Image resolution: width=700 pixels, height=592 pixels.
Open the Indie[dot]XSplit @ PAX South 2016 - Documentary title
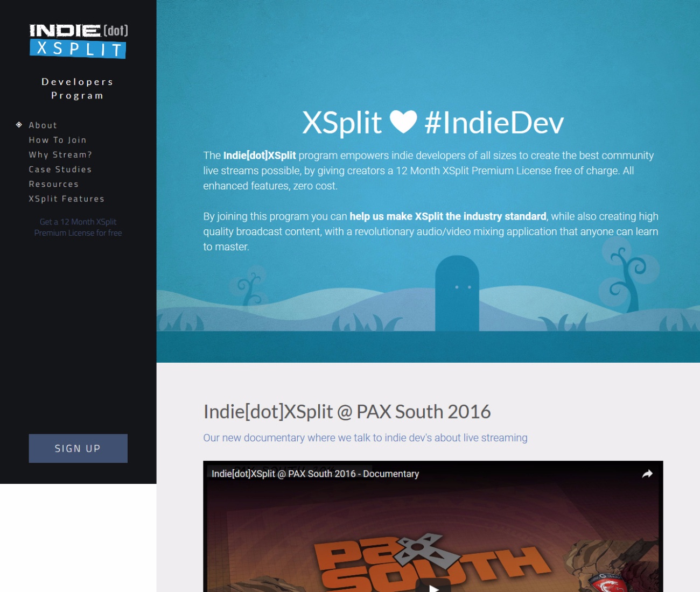click(315, 474)
